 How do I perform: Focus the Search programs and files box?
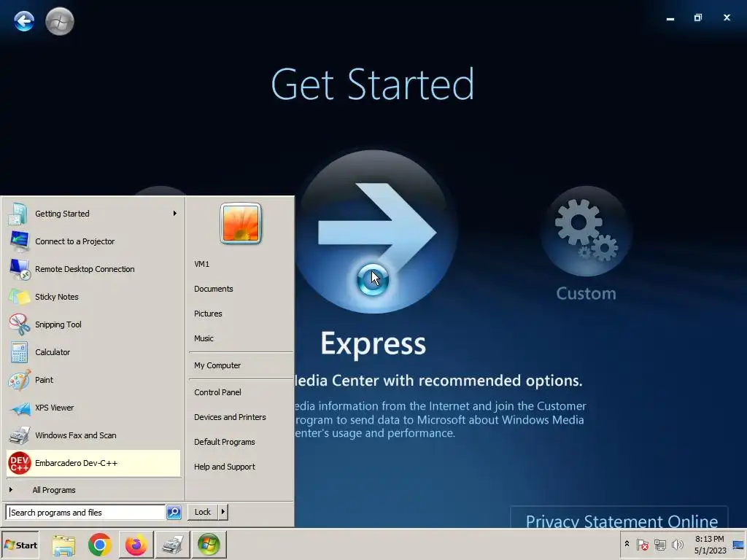click(86, 513)
